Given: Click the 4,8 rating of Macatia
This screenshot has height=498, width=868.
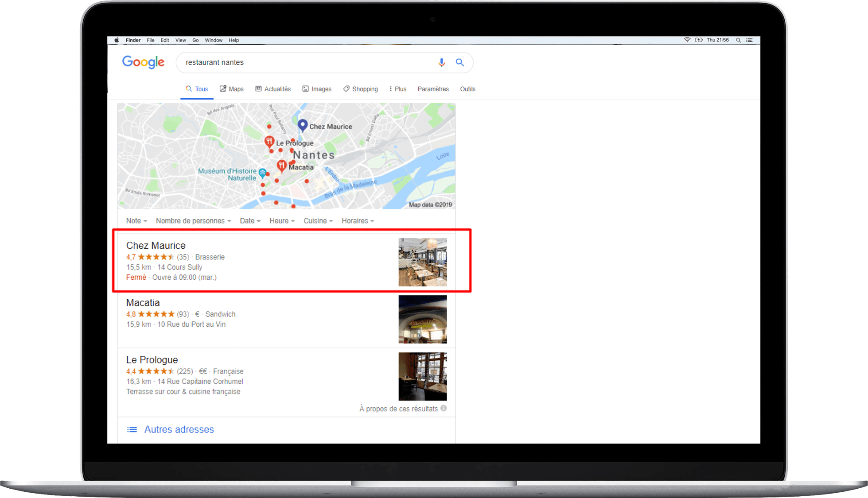Looking at the screenshot, I should click(x=131, y=314).
